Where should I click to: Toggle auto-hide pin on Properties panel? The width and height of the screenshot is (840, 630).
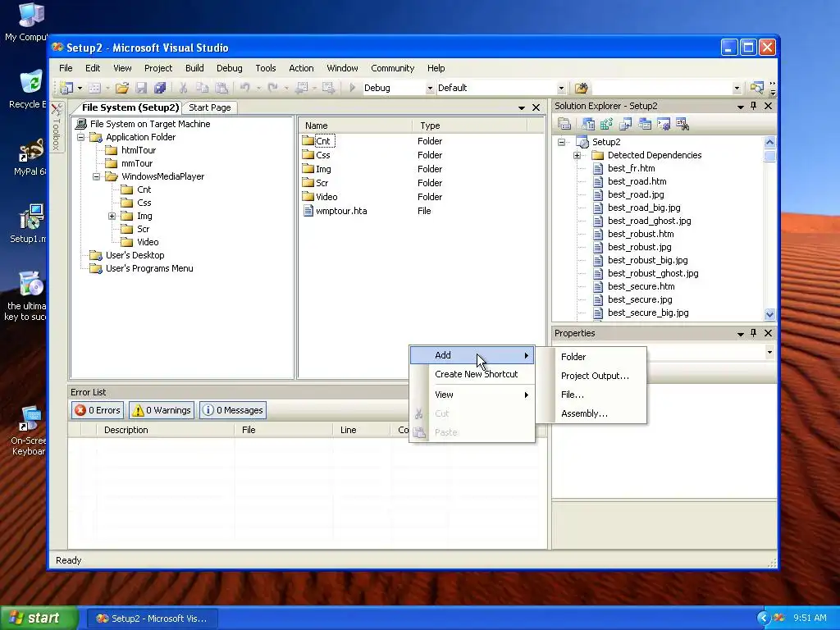tap(753, 333)
